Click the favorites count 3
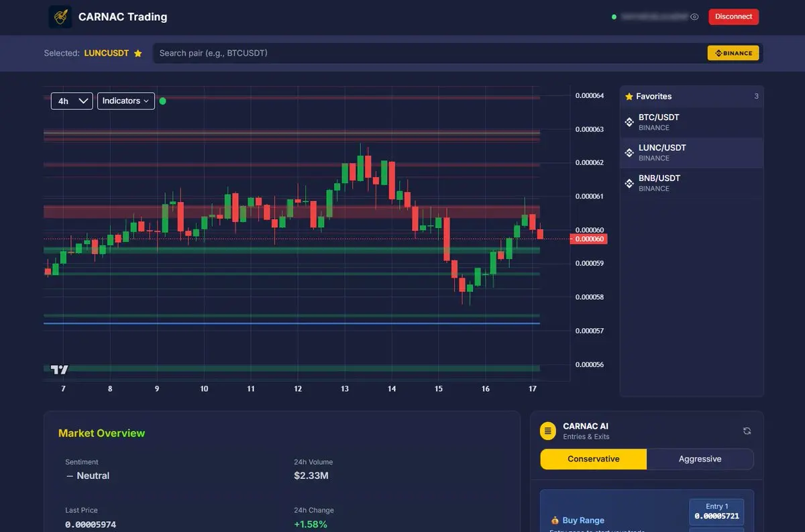Screen dimensions: 805x532 [756, 97]
